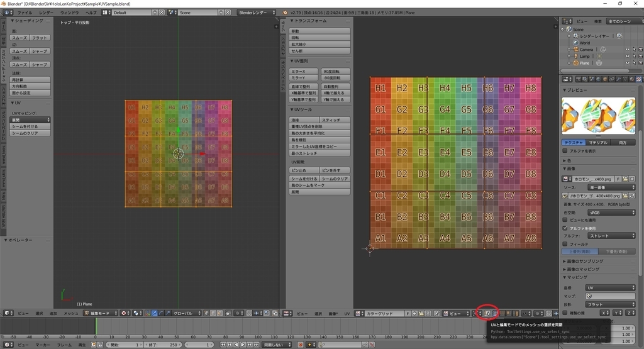This screenshot has width=644, height=349.
Task: Select the scale manipulator icon
Action: (168, 313)
